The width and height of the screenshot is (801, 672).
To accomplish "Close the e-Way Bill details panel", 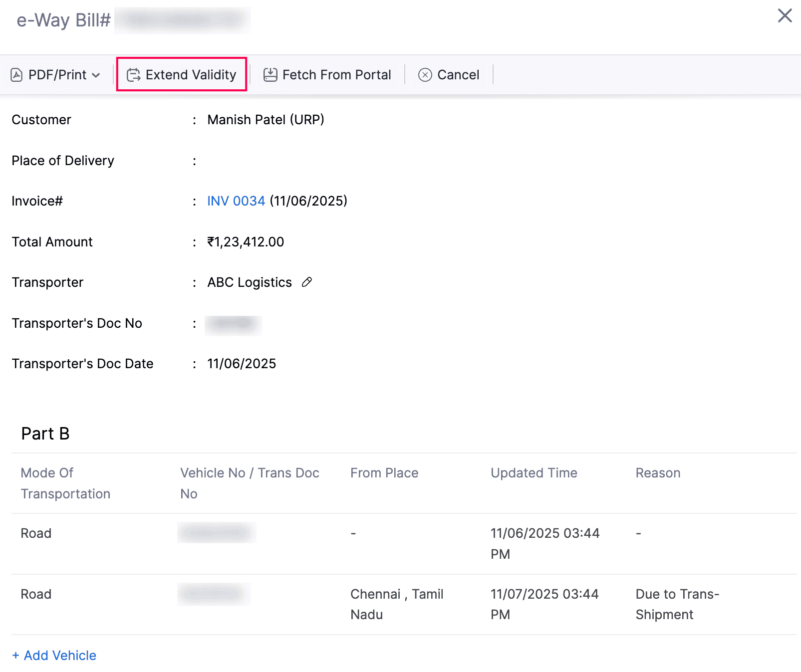I will (x=785, y=15).
